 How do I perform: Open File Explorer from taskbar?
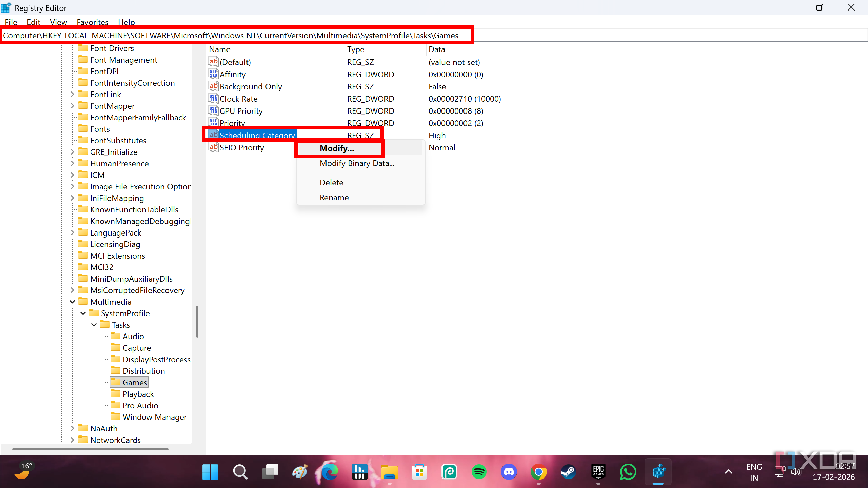(x=389, y=472)
